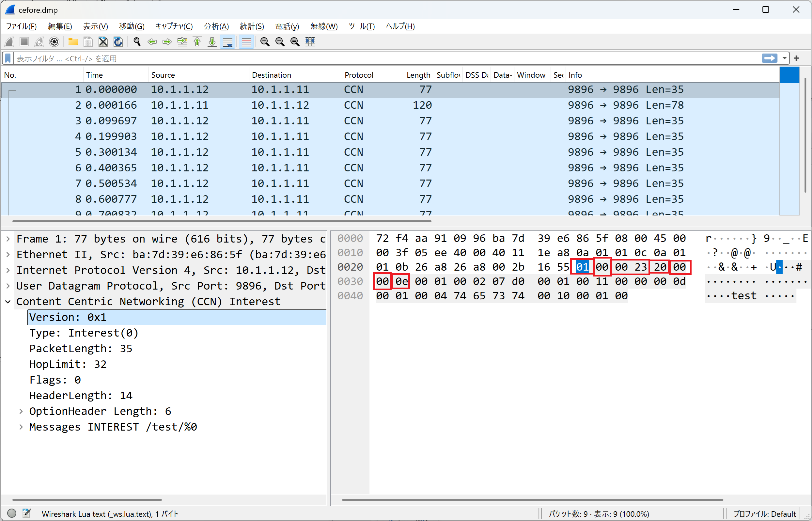Click the blue apply filter arrow button
Screen dimensions: 812x521
click(770, 58)
